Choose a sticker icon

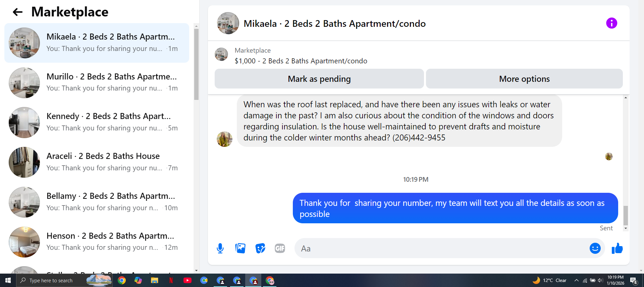(260, 248)
